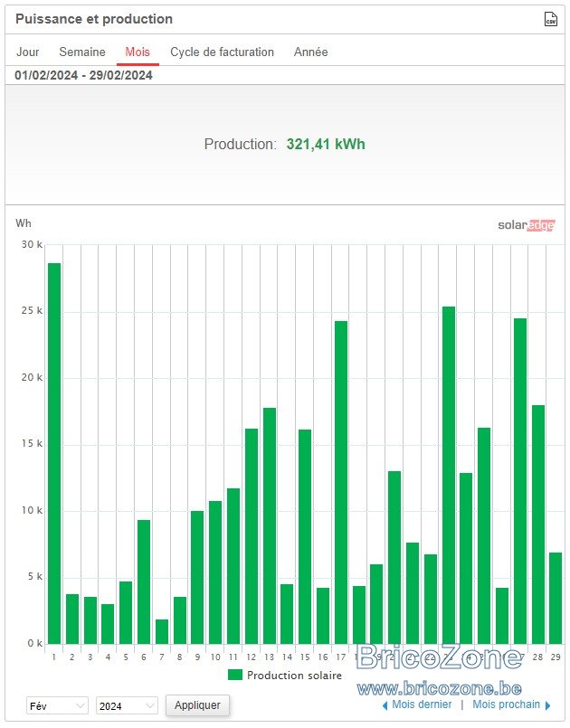Click the Appliquer button

tap(197, 705)
